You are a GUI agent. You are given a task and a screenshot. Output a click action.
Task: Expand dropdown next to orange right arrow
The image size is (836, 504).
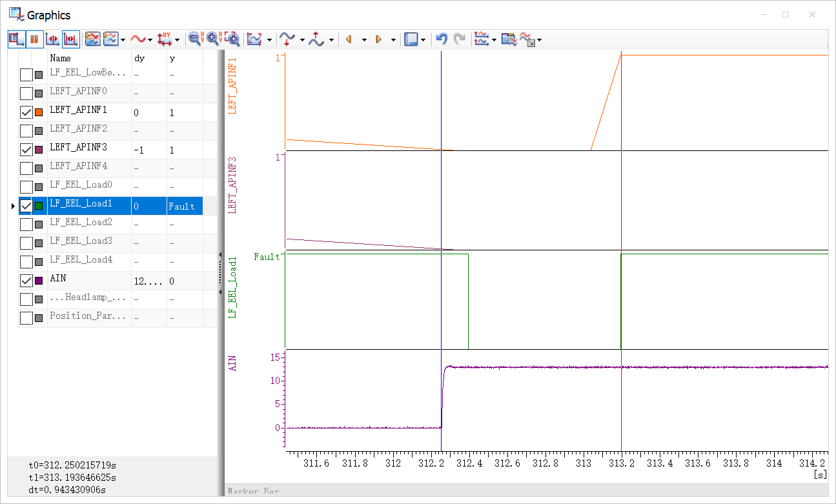[393, 40]
